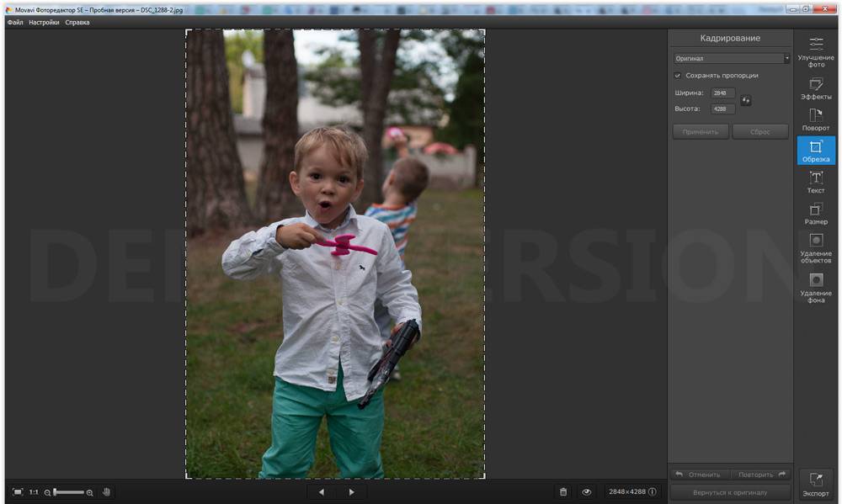The width and height of the screenshot is (842, 504).
Task: Open the Поворот rotate tool
Action: coord(816,119)
